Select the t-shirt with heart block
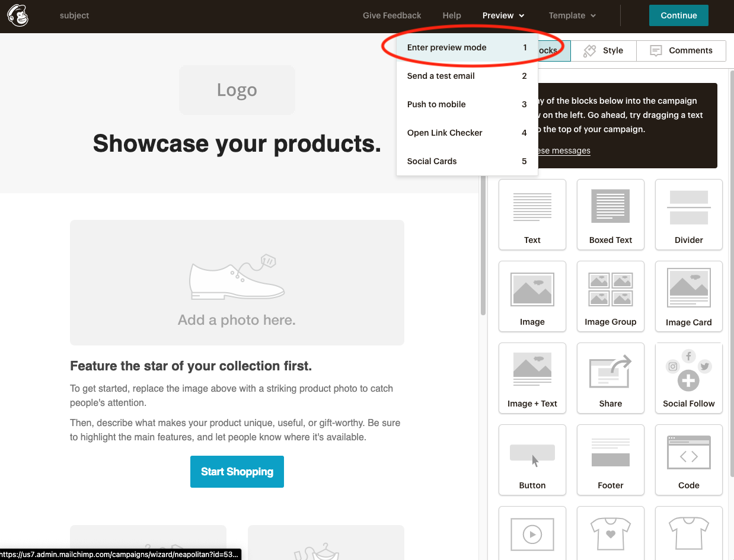This screenshot has height=560, width=734. point(611,533)
